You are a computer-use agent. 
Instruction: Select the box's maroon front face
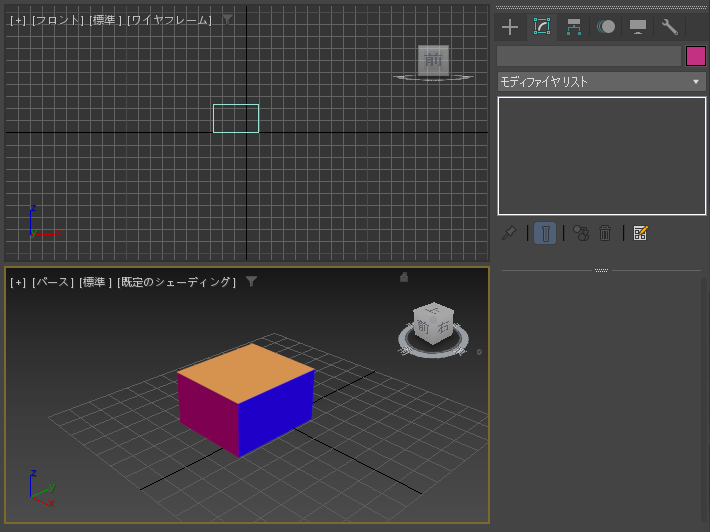point(208,413)
